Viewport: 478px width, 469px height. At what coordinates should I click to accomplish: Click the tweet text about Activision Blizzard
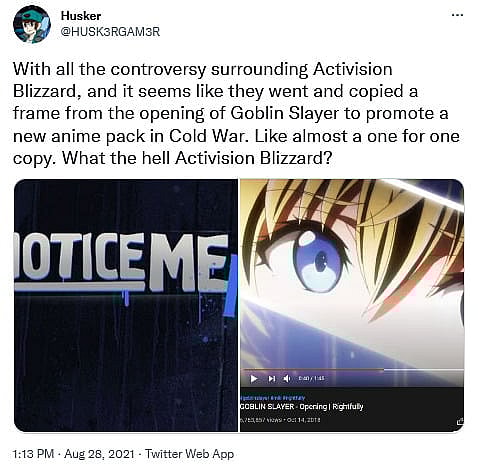tap(236, 113)
